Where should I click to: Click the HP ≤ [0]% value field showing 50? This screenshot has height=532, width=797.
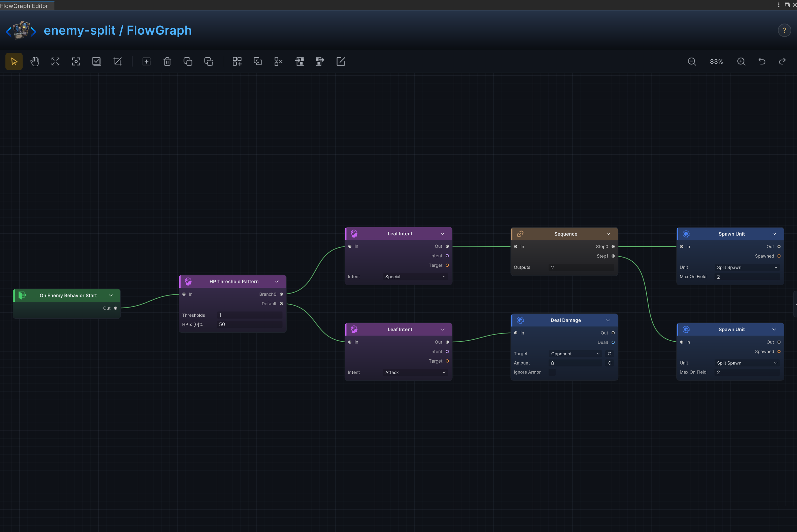(x=249, y=324)
